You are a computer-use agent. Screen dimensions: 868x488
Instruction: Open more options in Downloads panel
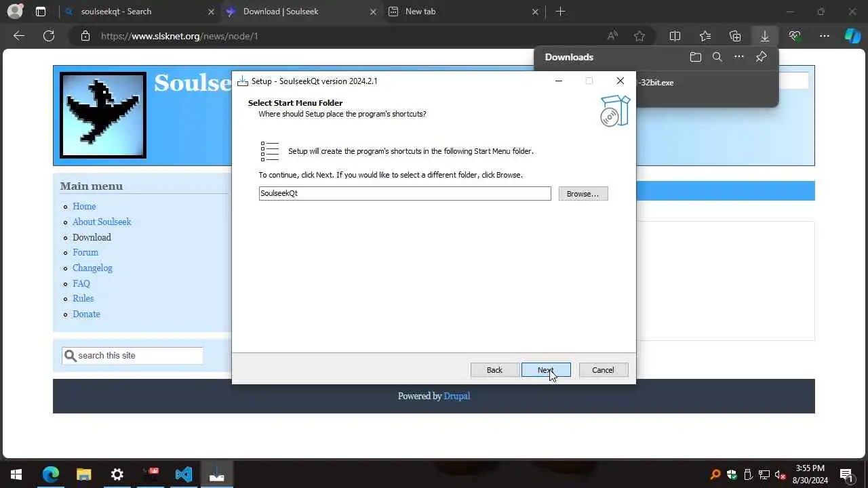coord(738,57)
